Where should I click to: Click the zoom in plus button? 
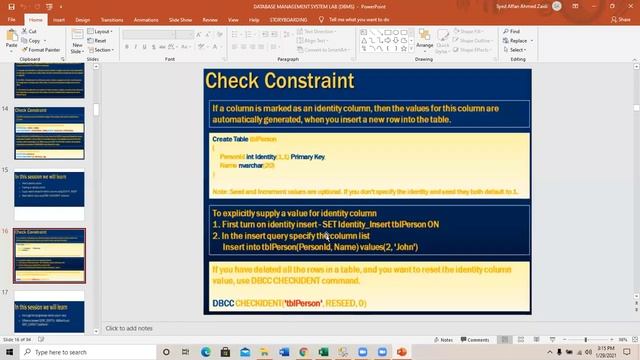[x=611, y=340]
